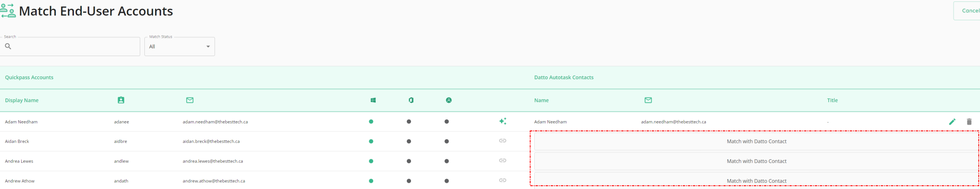Click the edit pencil for Adam Needham
This screenshot has width=980, height=189.
[x=952, y=122]
